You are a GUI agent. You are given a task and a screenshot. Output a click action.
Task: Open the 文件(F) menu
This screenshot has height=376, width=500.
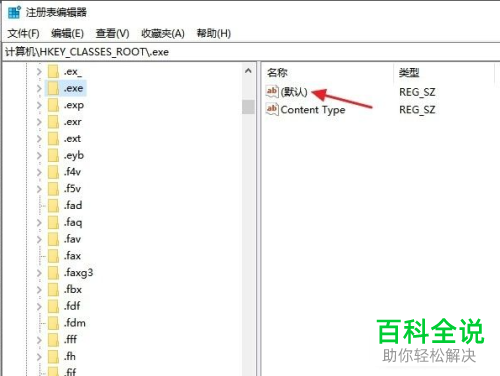[23, 33]
